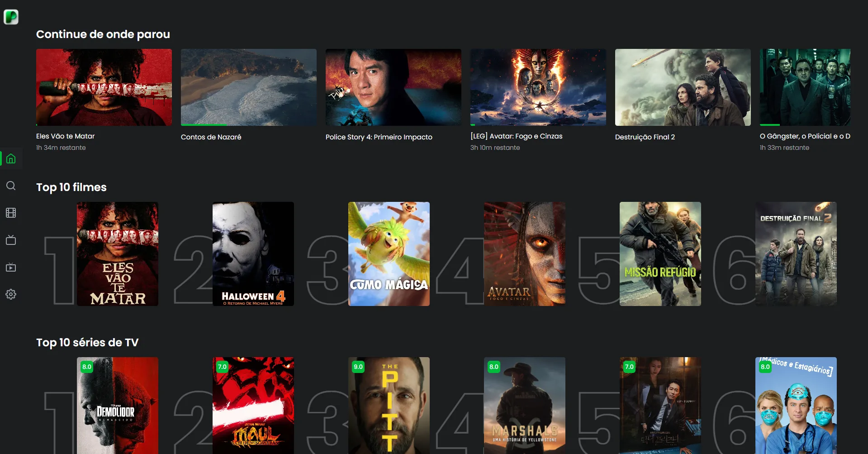Screen dimensions: 868x454
Task: Click the "1h 33m restante" text
Action: (785, 148)
